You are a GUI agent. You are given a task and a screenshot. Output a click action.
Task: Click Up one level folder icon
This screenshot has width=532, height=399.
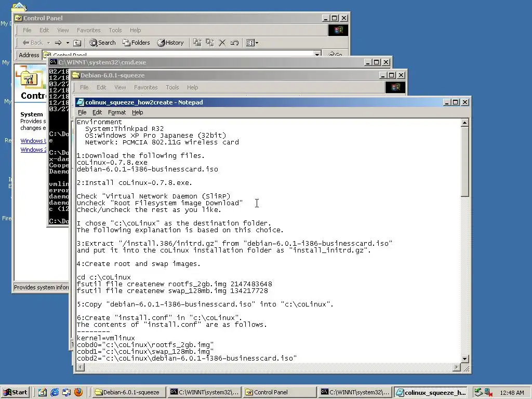[x=77, y=43]
